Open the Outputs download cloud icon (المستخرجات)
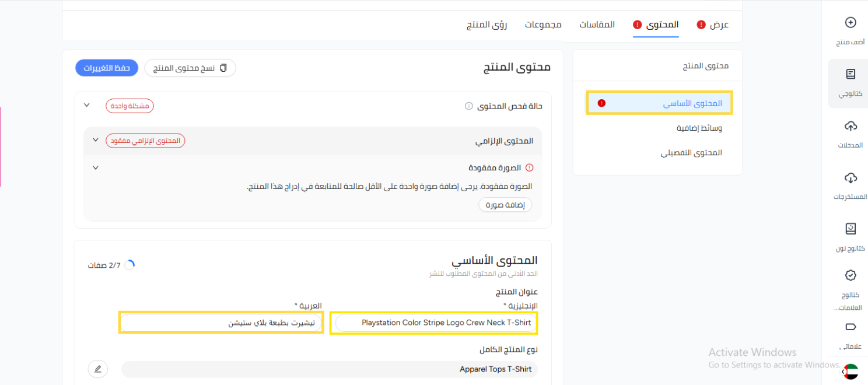Viewport: 868px width, 385px height. click(x=850, y=177)
